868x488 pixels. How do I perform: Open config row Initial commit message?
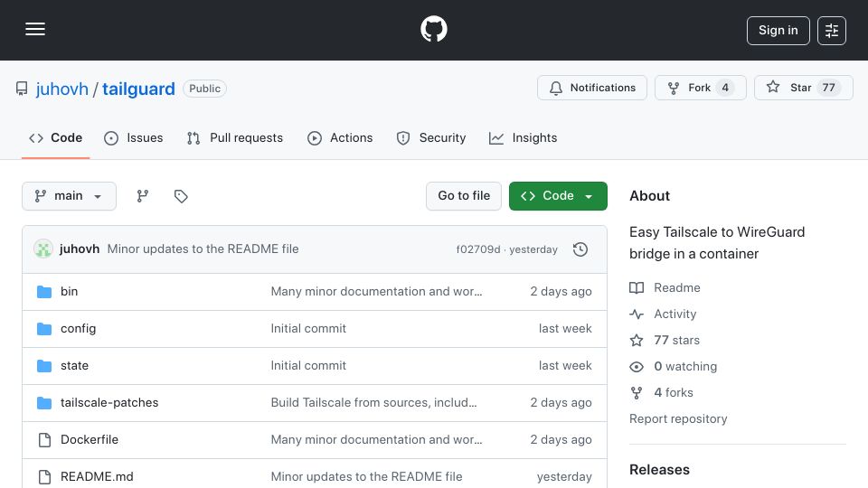[x=308, y=329]
